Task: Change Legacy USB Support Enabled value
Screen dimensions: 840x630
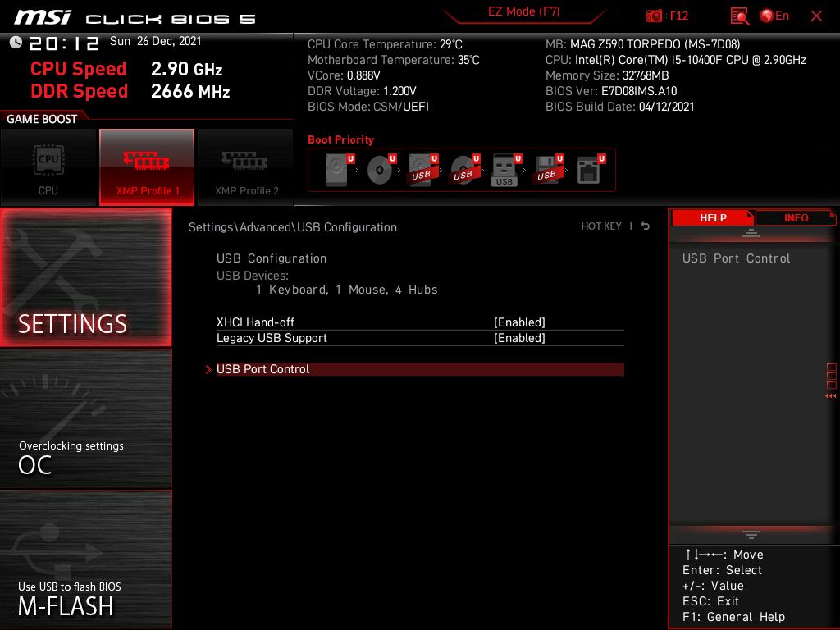Action: [519, 338]
